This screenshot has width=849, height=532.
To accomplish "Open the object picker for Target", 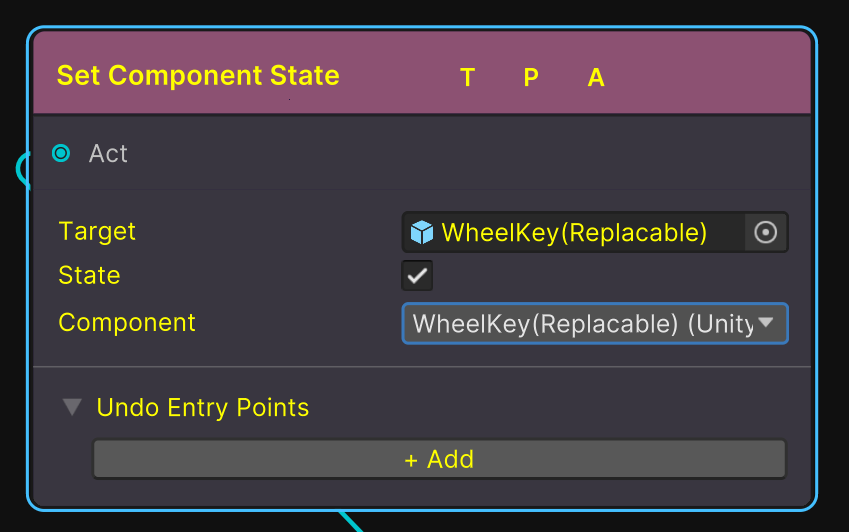I will [x=766, y=232].
